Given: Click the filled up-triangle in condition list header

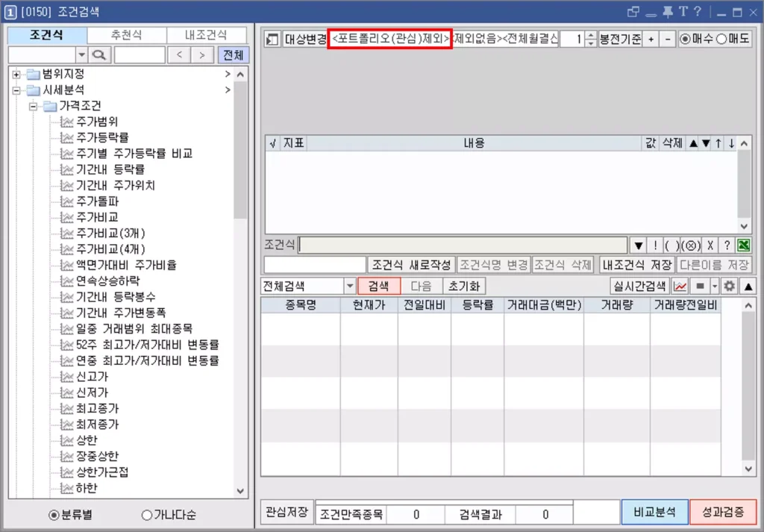Looking at the screenshot, I should coord(693,143).
